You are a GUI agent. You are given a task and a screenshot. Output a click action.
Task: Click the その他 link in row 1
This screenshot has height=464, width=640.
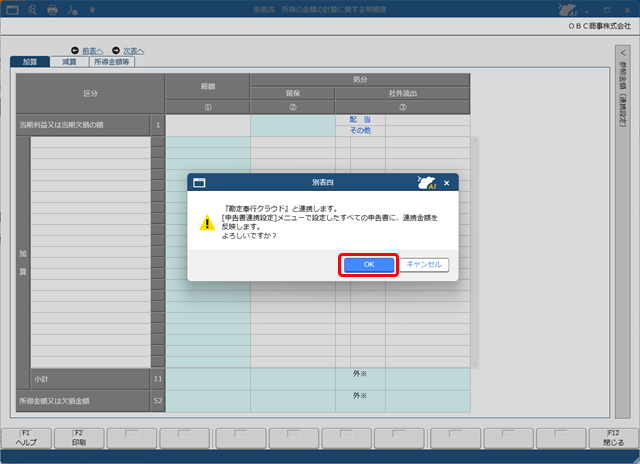[x=360, y=131]
